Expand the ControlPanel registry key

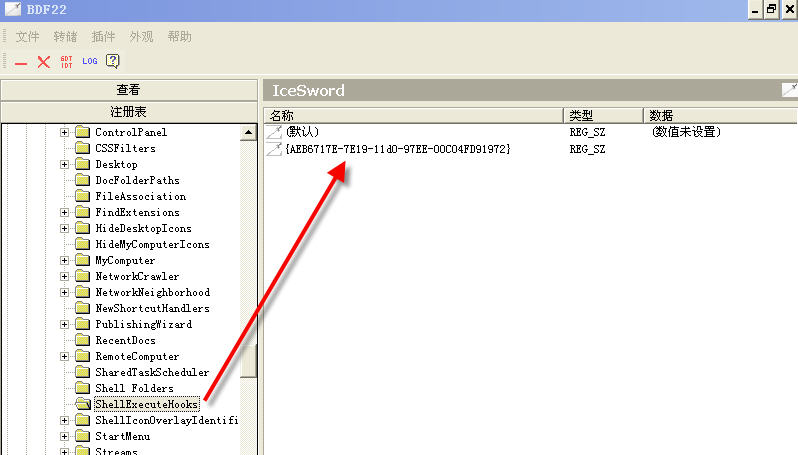[64, 132]
